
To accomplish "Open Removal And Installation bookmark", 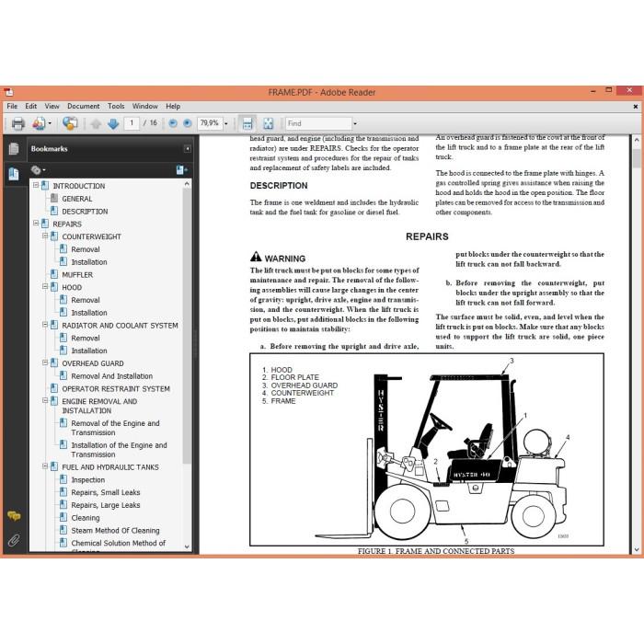I will 111,376.
